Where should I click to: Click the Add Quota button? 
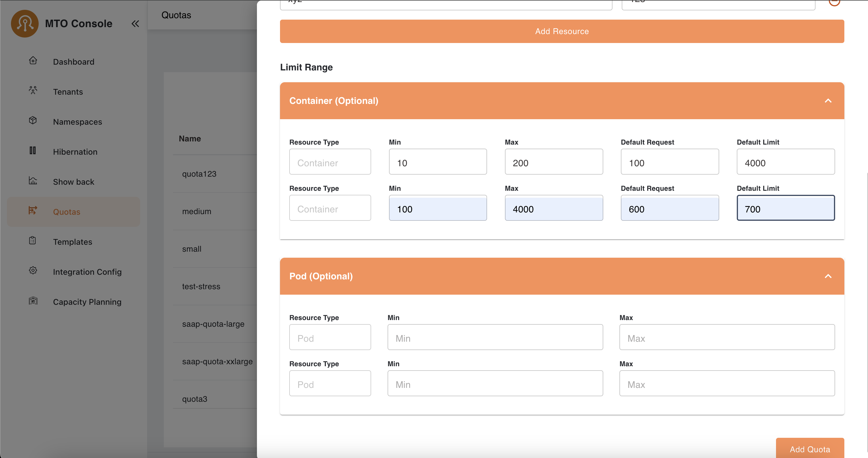(x=809, y=449)
